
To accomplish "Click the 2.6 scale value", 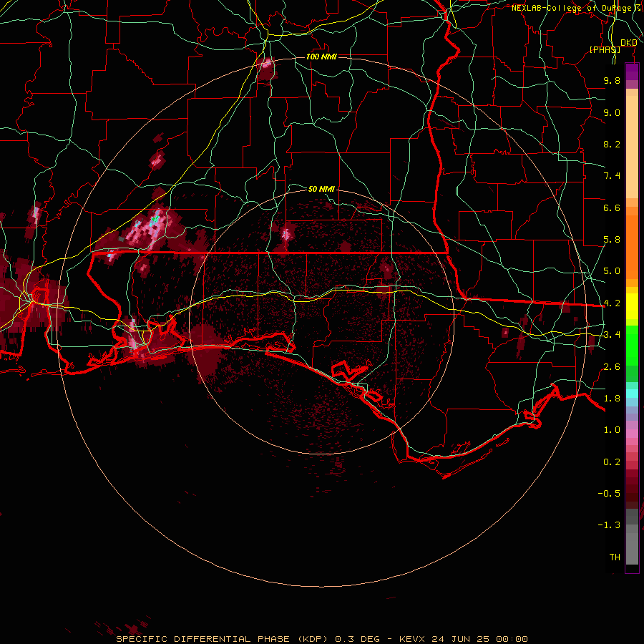I will 612,367.
